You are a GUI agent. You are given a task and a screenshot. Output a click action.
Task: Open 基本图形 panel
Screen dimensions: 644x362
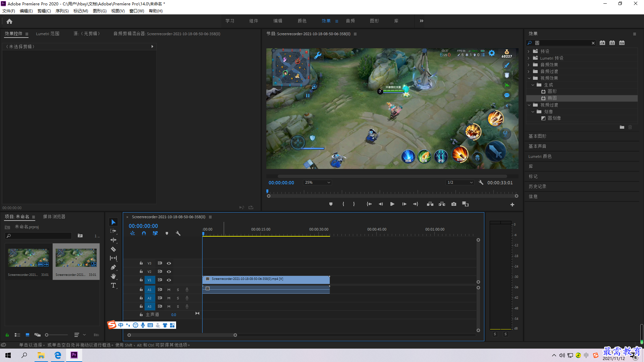pyautogui.click(x=537, y=136)
